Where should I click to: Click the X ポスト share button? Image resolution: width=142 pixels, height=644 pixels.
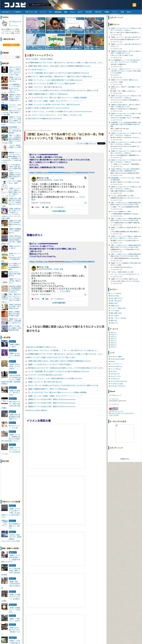pos(101,144)
